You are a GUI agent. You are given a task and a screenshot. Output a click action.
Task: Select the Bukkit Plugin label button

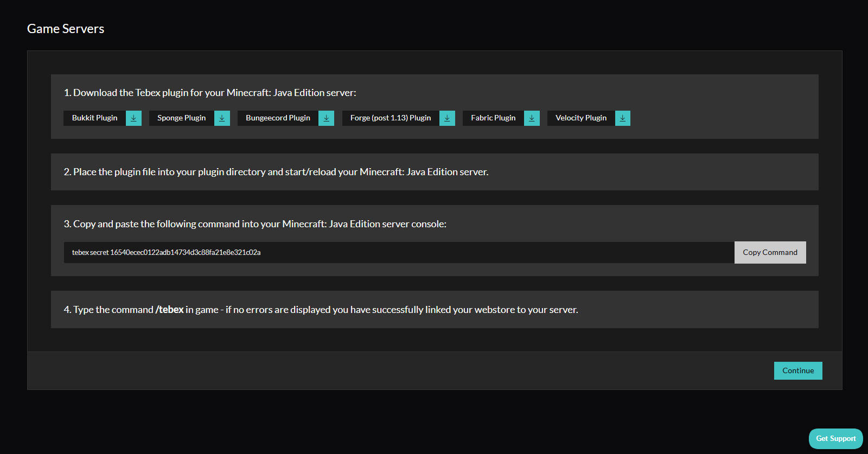click(95, 118)
